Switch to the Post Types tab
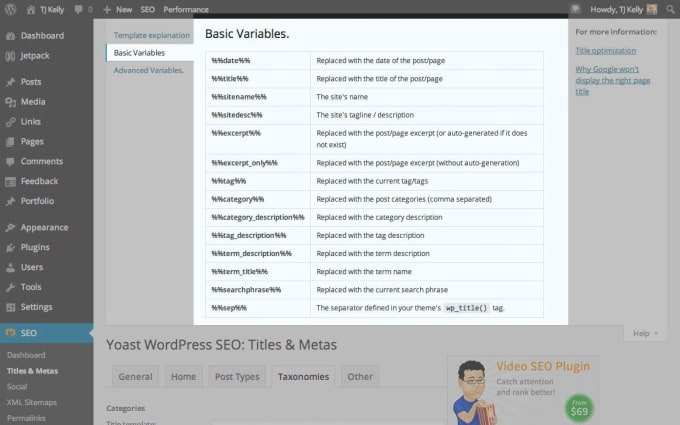Image resolution: width=680 pixels, height=425 pixels. pos(237,376)
